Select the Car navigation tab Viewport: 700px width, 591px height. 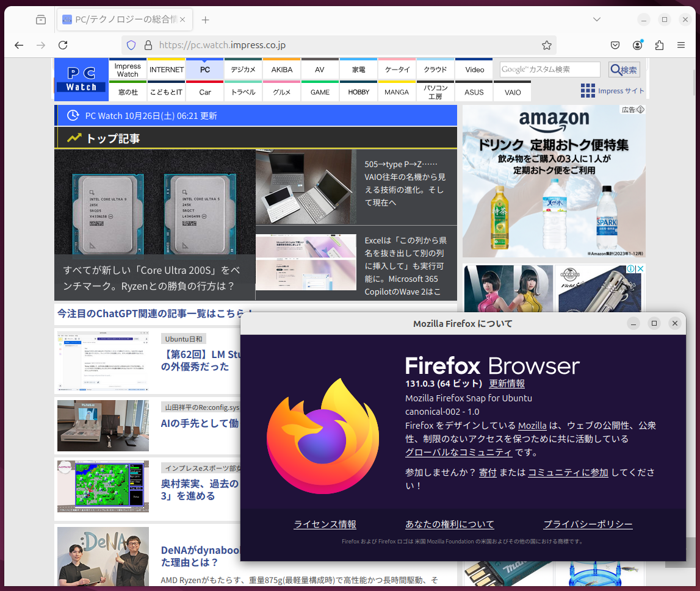click(x=204, y=91)
